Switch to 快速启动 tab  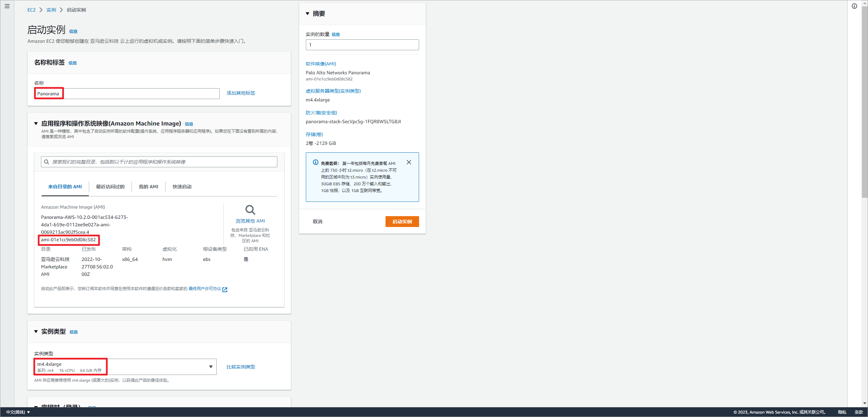[182, 187]
